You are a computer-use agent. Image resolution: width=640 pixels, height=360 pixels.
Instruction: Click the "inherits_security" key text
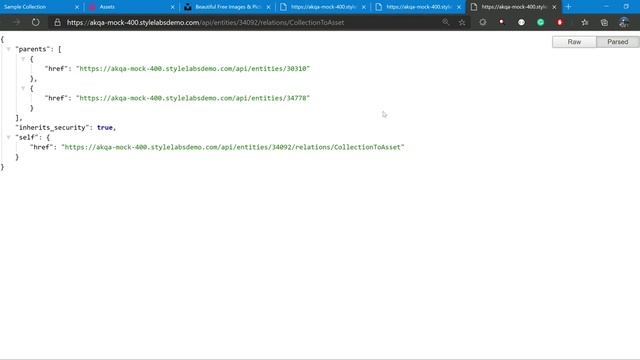coord(53,127)
